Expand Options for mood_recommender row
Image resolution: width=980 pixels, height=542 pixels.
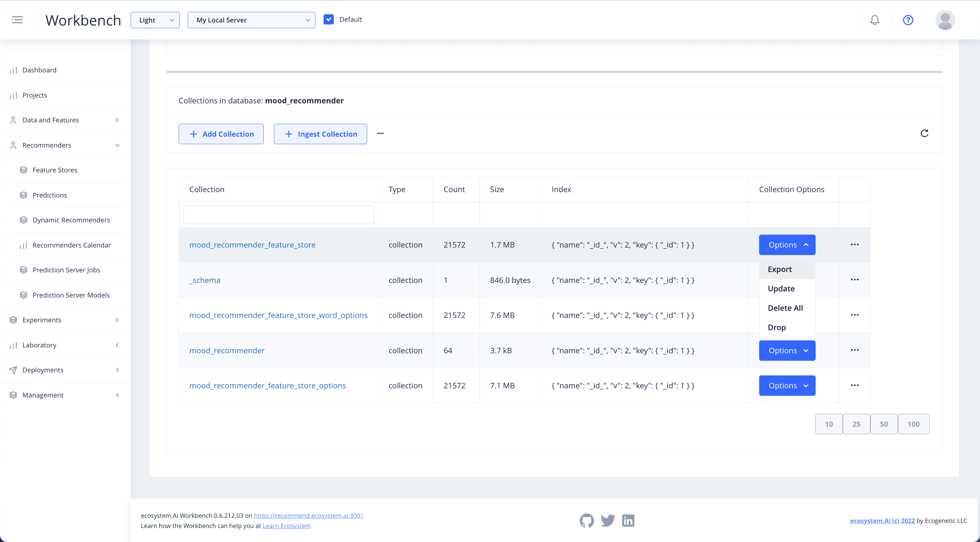787,351
